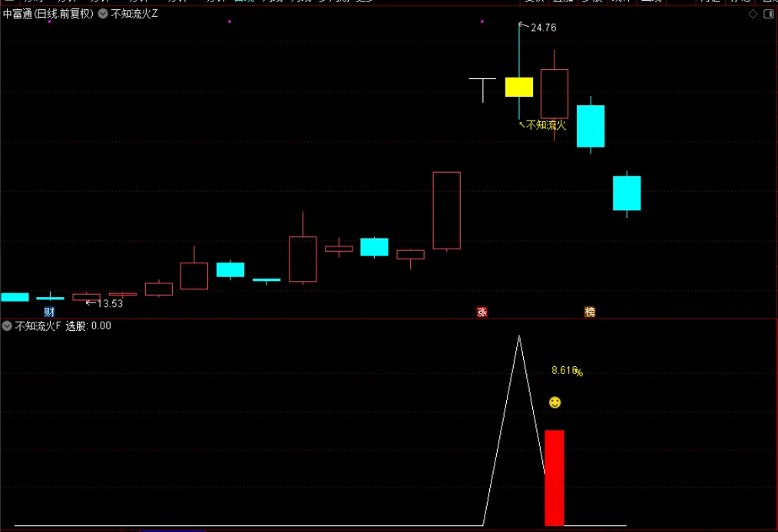778x532 pixels.
Task: Click the 财 finance marker icon
Action: [x=49, y=312]
